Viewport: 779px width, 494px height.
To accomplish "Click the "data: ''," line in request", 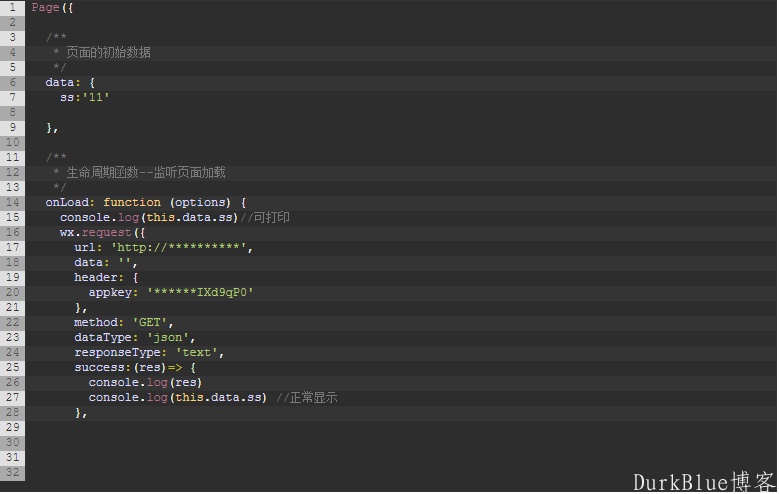I will [106, 262].
